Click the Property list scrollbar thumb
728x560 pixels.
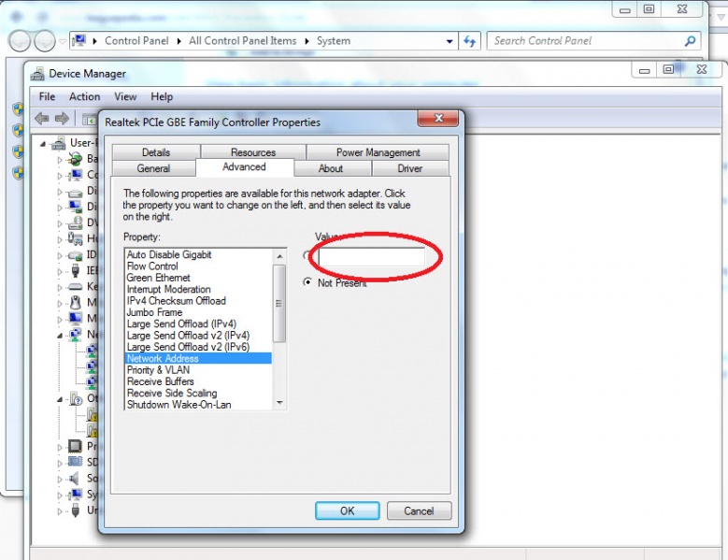[279, 303]
